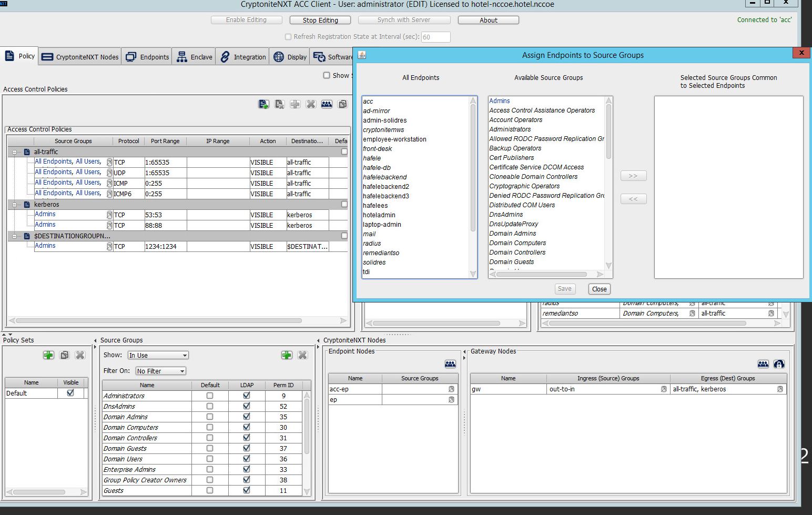Click the Synch with Server button
The height and width of the screenshot is (515, 812).
click(x=404, y=20)
